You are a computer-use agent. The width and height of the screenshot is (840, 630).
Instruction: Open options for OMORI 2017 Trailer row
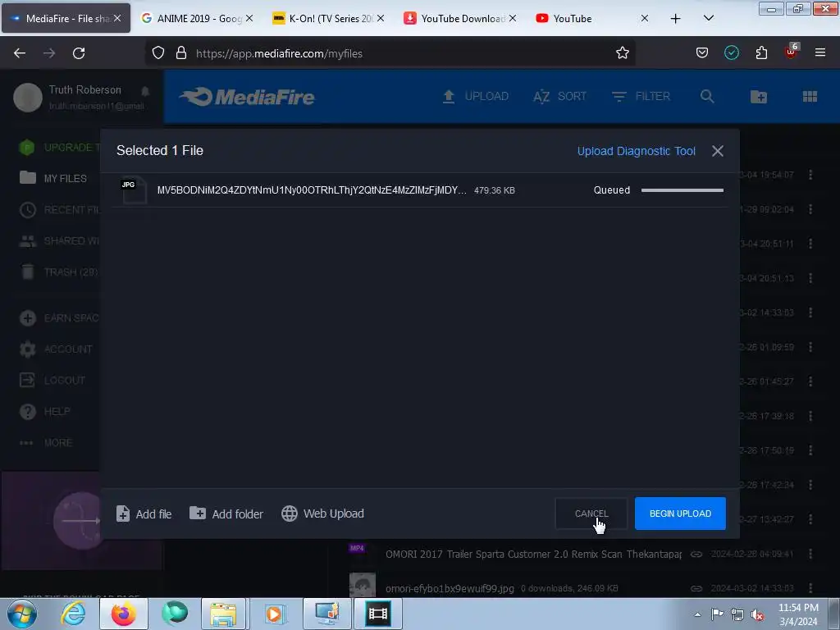pyautogui.click(x=810, y=554)
